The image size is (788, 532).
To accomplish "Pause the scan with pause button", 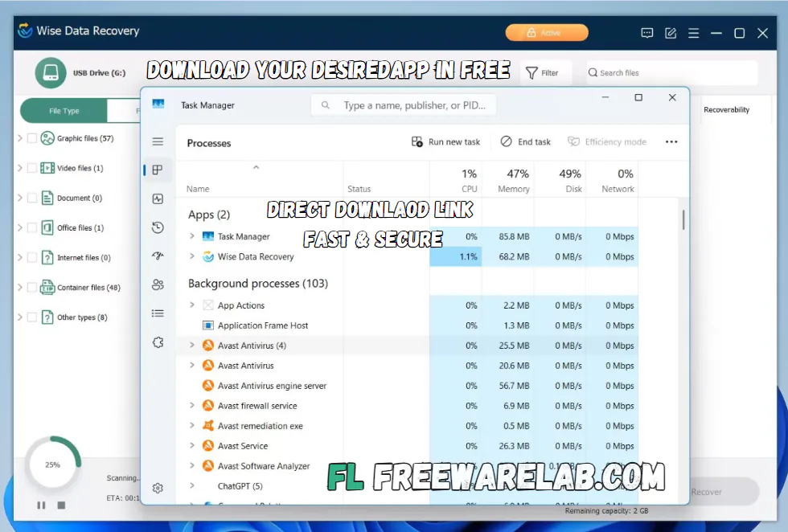I will (x=41, y=505).
